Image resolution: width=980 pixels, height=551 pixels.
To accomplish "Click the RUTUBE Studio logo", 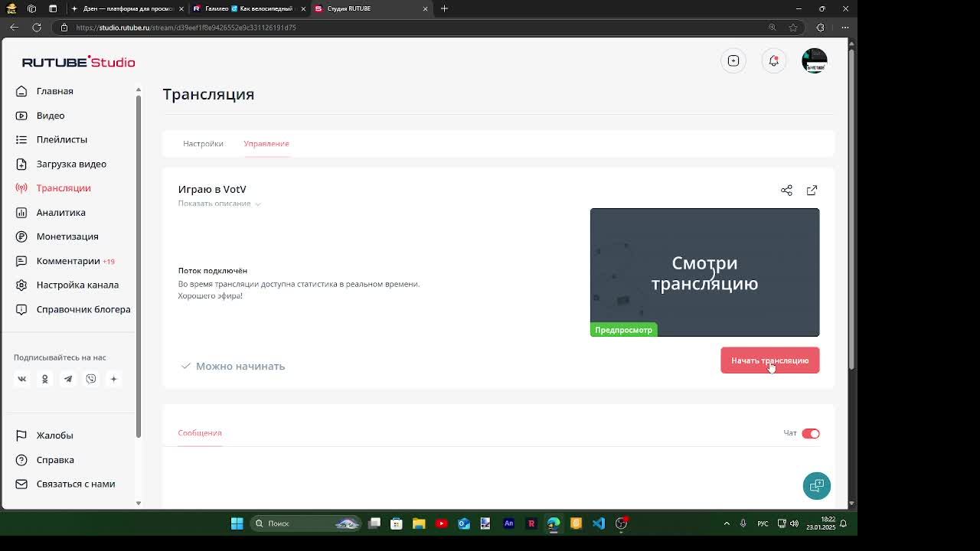I will tap(78, 62).
